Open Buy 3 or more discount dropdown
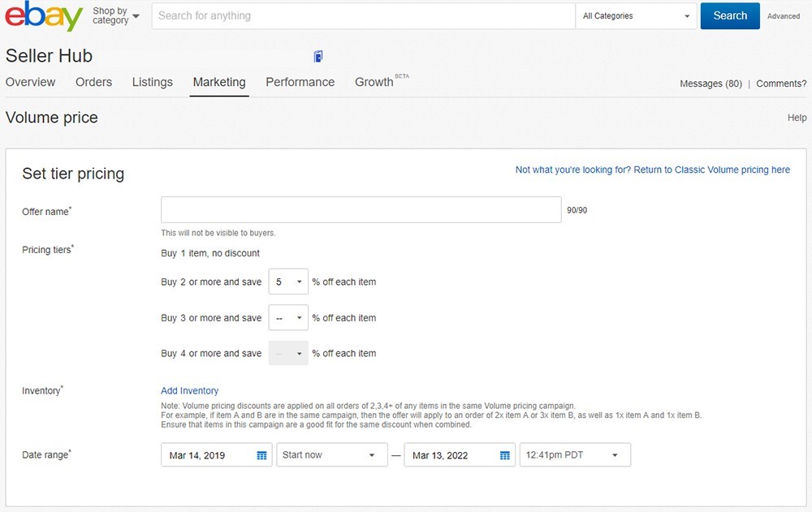The height and width of the screenshot is (512, 812). [287, 318]
